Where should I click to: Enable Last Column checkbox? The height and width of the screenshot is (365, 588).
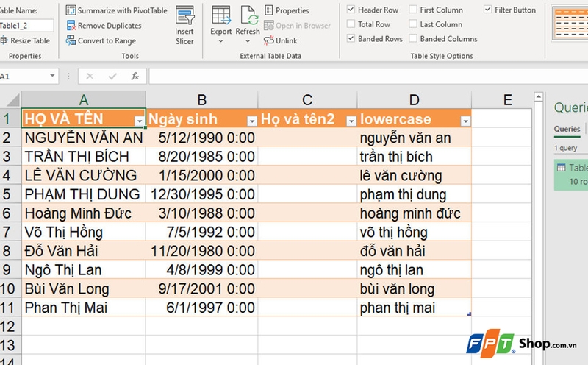click(x=413, y=24)
